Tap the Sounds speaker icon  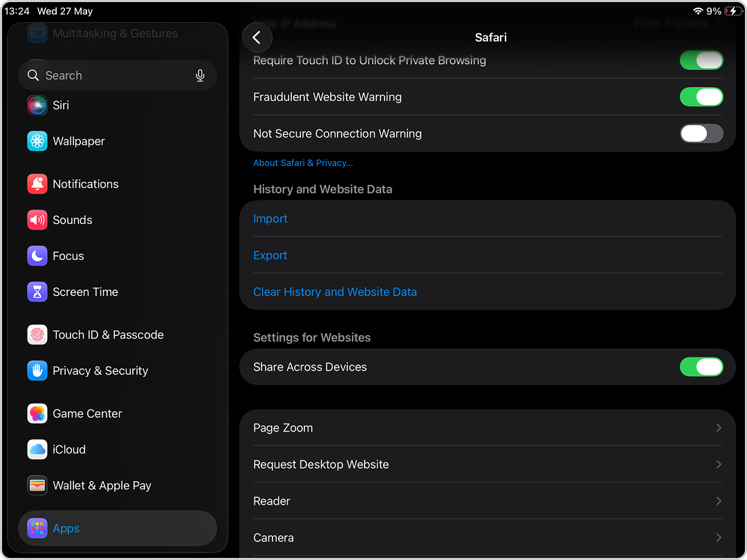[37, 220]
